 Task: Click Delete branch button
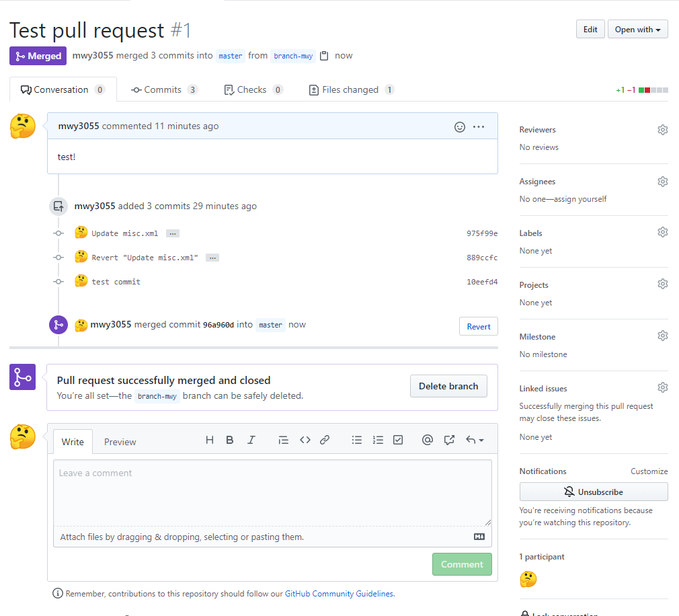[x=448, y=386]
